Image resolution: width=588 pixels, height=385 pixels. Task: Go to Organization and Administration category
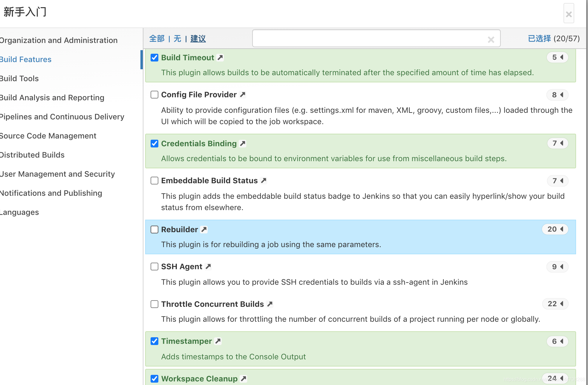[x=59, y=40]
